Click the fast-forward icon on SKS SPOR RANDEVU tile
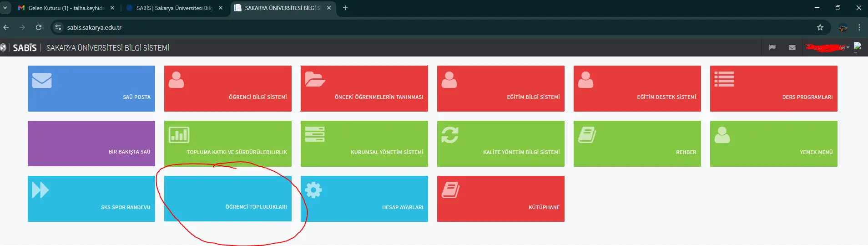Image resolution: width=868 pixels, height=246 pixels. tap(40, 190)
